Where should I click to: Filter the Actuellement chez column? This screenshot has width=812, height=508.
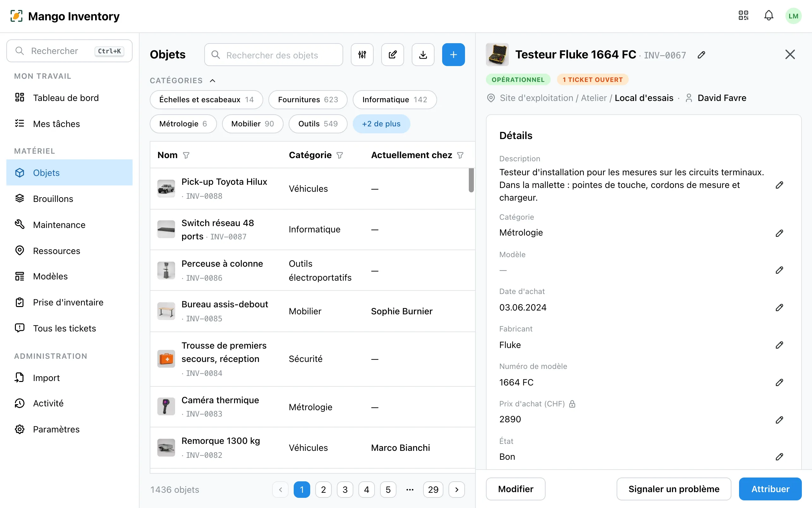[x=460, y=155]
